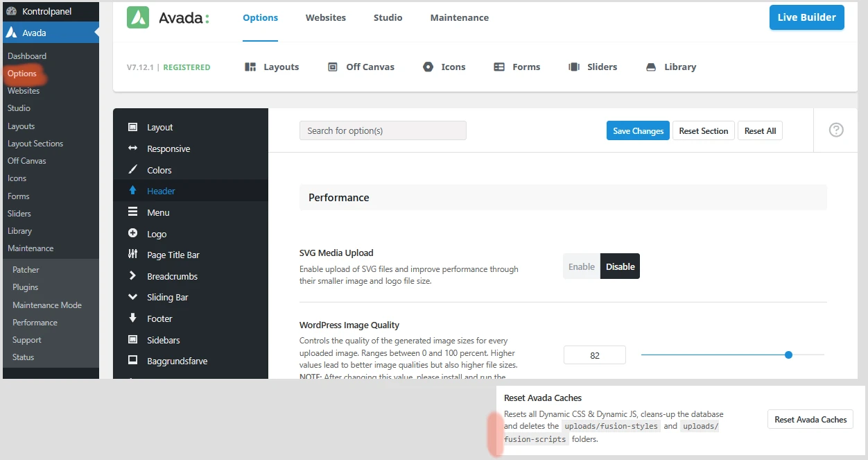The image size is (868, 460).
Task: Click the Sliders icon in top bar
Action: pyautogui.click(x=574, y=67)
